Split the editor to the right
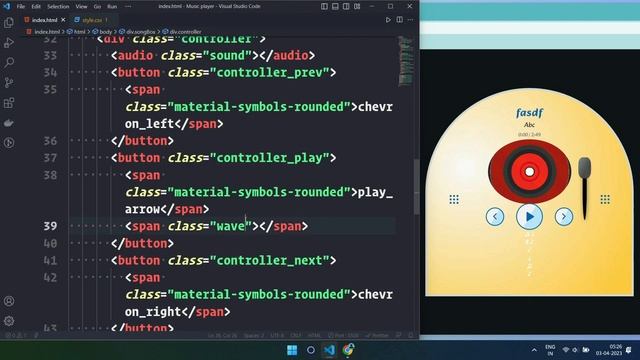The width and height of the screenshot is (640, 360). 399,20
